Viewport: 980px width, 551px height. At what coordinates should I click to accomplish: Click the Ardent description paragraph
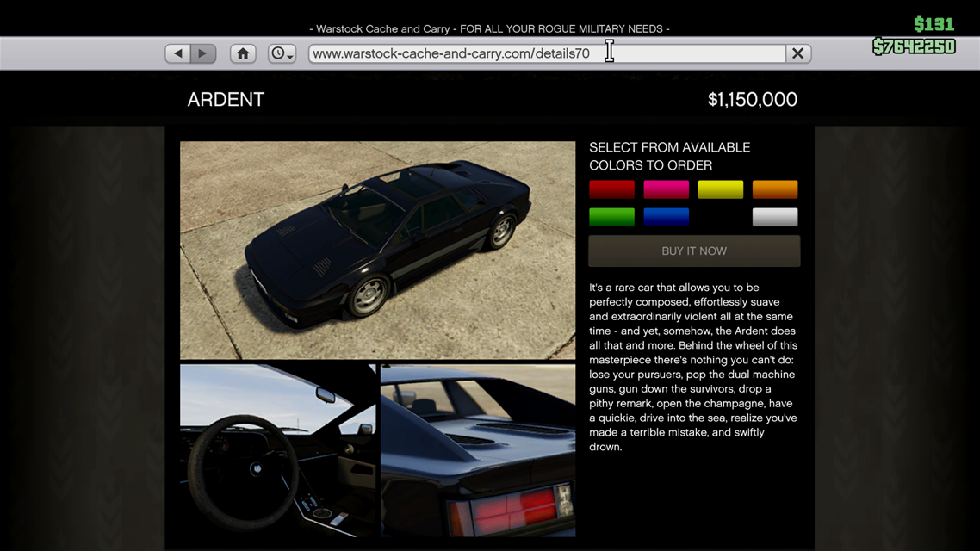tap(693, 368)
